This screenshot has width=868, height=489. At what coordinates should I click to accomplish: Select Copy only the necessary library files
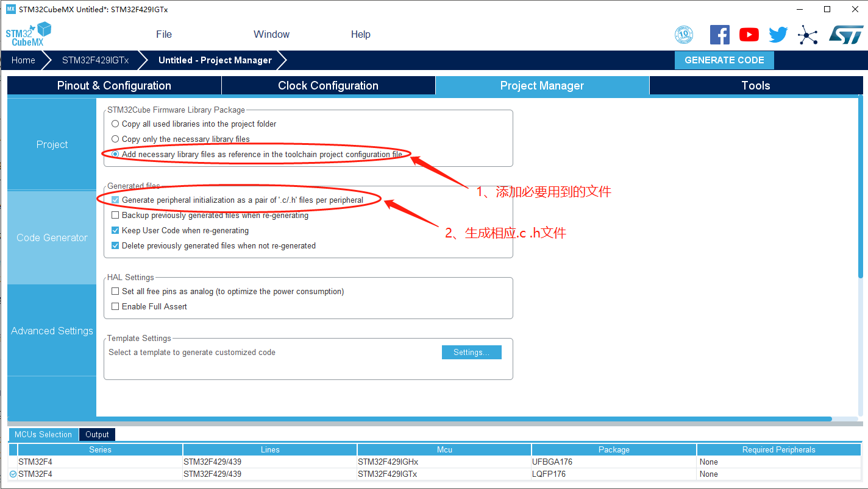[x=115, y=139]
